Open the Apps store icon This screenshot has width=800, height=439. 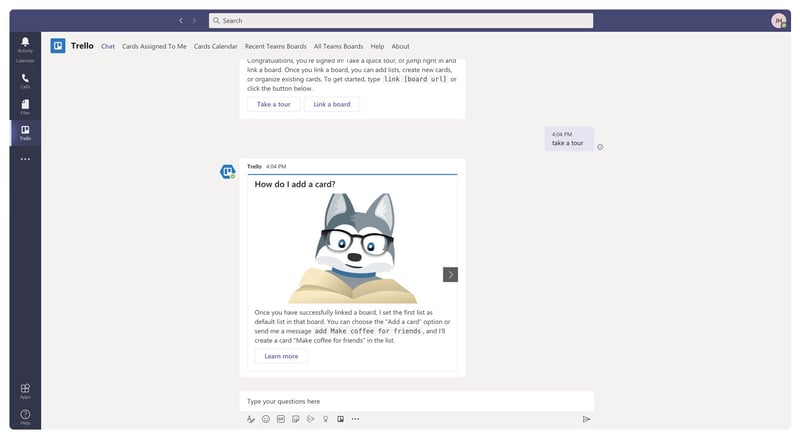[25, 390]
